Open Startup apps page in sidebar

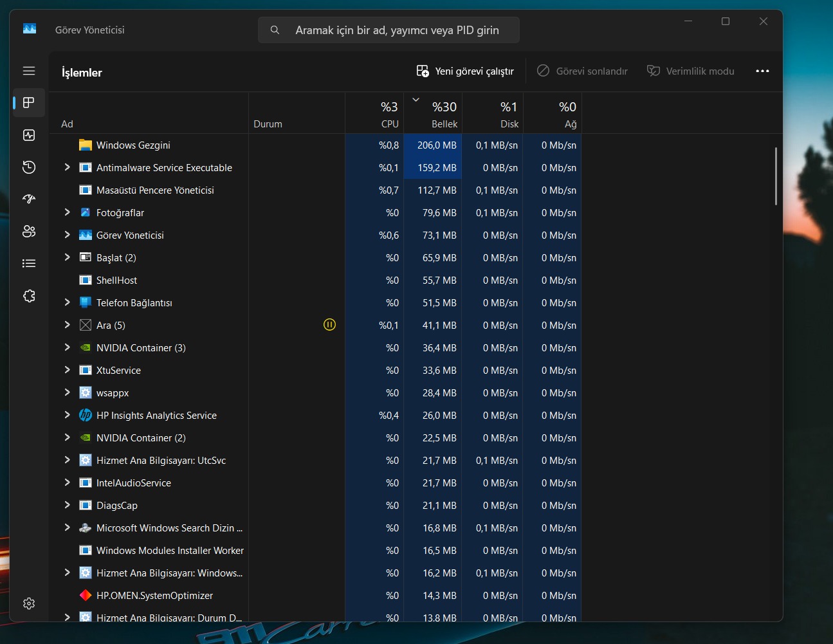tap(29, 199)
